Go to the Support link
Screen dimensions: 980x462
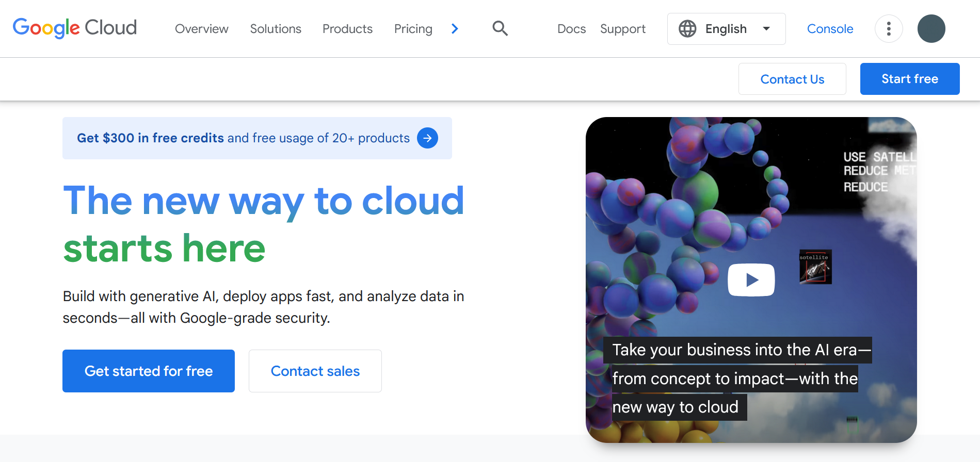(x=623, y=29)
